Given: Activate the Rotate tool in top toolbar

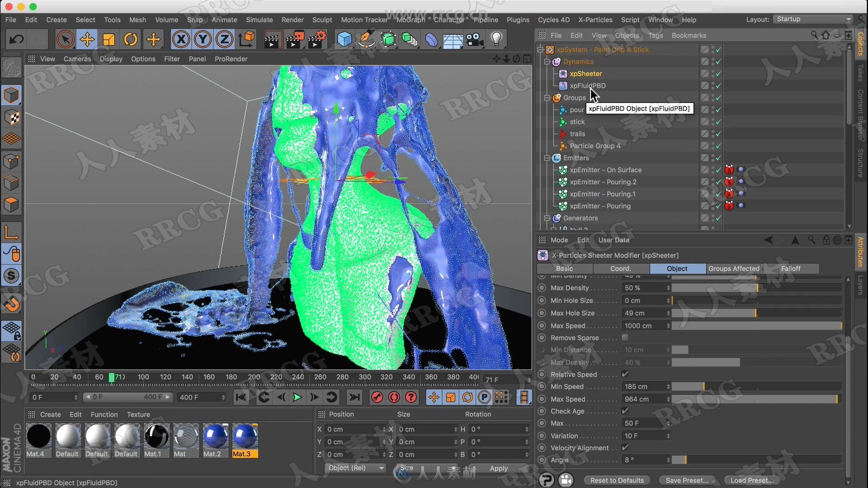Looking at the screenshot, I should pos(131,39).
